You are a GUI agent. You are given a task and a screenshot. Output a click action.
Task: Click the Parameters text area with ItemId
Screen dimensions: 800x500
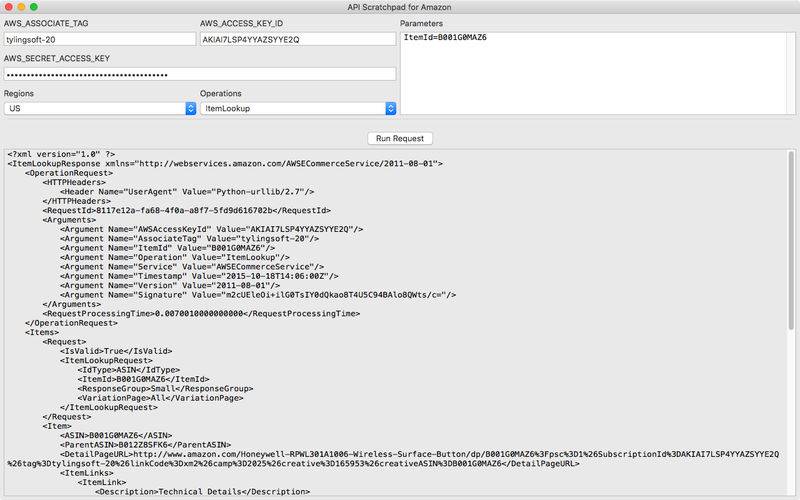click(x=598, y=73)
